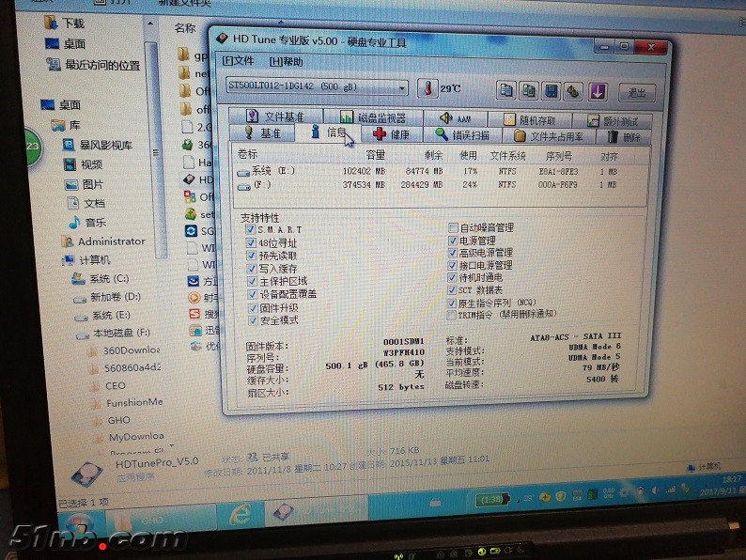Click the 名称 column header in Explorer
The width and height of the screenshot is (746, 560).
pos(184,28)
